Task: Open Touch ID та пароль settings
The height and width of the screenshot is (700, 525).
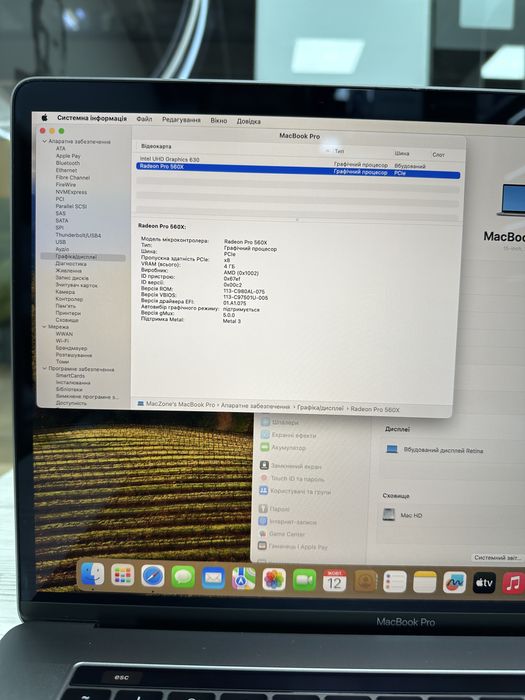Action: [x=292, y=478]
